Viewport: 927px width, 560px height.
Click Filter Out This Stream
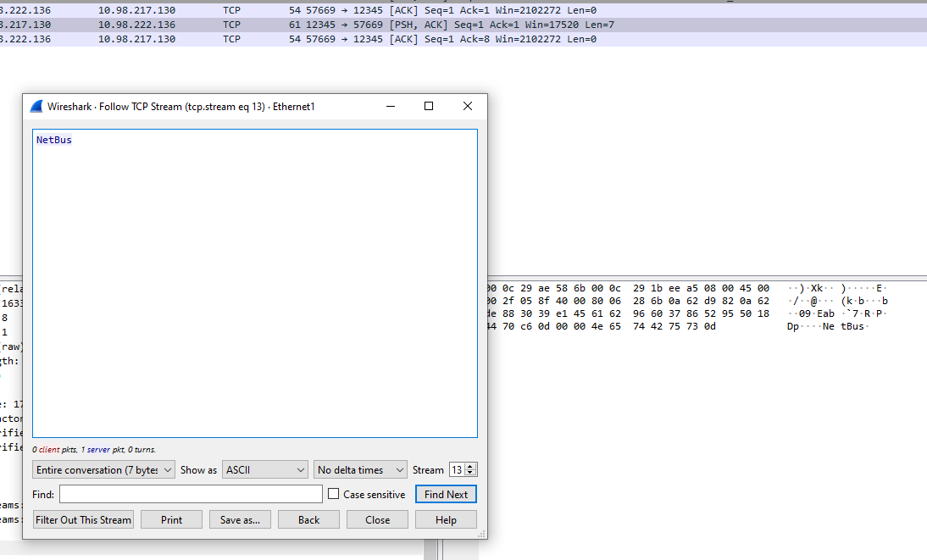(84, 520)
